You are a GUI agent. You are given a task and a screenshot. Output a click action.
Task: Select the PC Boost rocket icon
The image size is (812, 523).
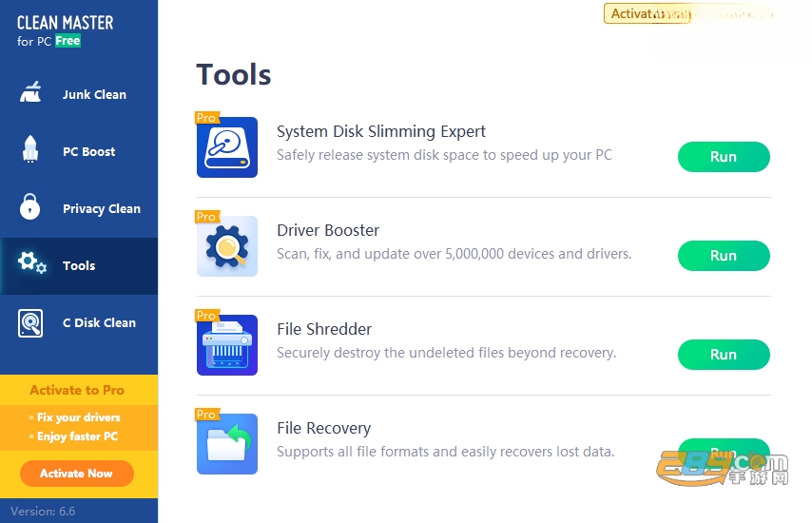[30, 149]
